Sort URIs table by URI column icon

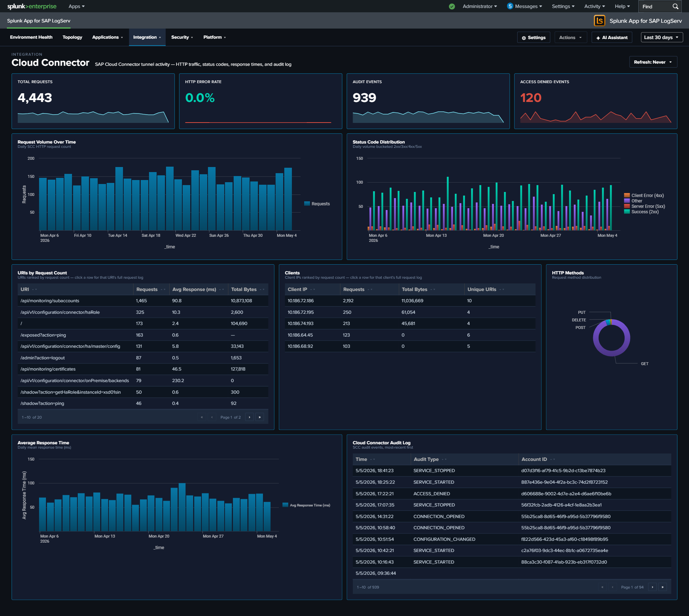(x=34, y=290)
